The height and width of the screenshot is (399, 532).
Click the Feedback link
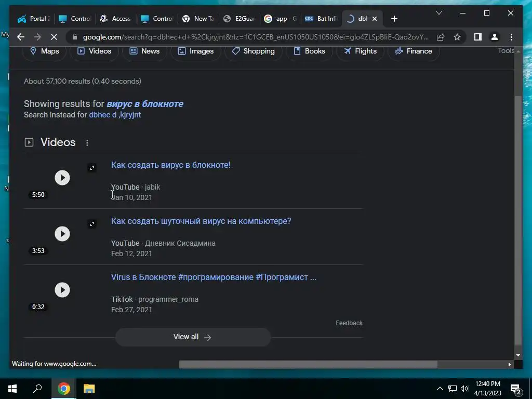tap(349, 323)
